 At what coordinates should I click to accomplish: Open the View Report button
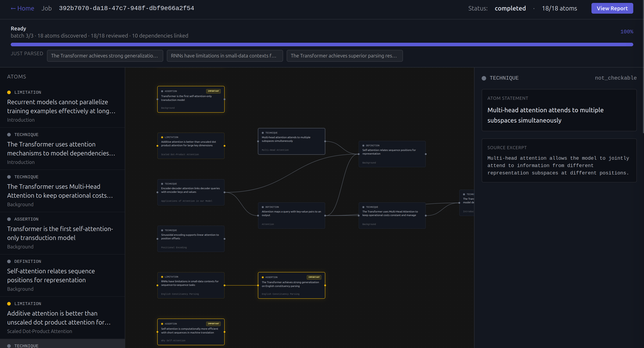tap(612, 8)
